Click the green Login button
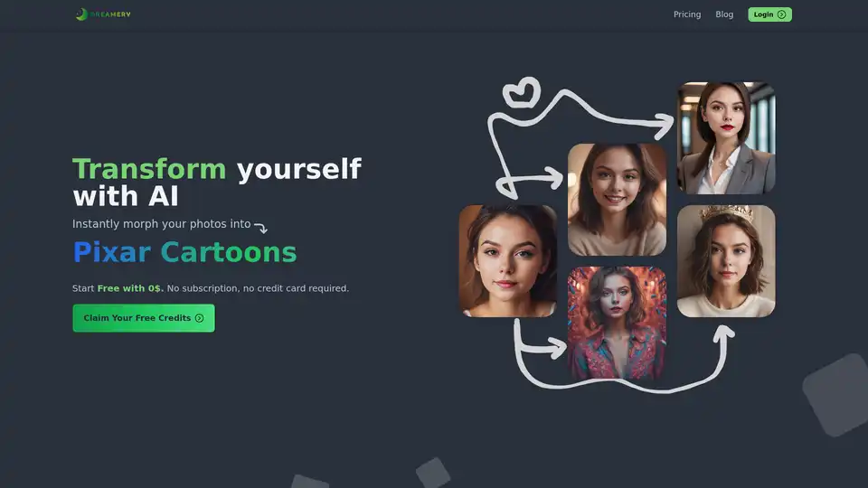This screenshot has height=488, width=868. [769, 14]
